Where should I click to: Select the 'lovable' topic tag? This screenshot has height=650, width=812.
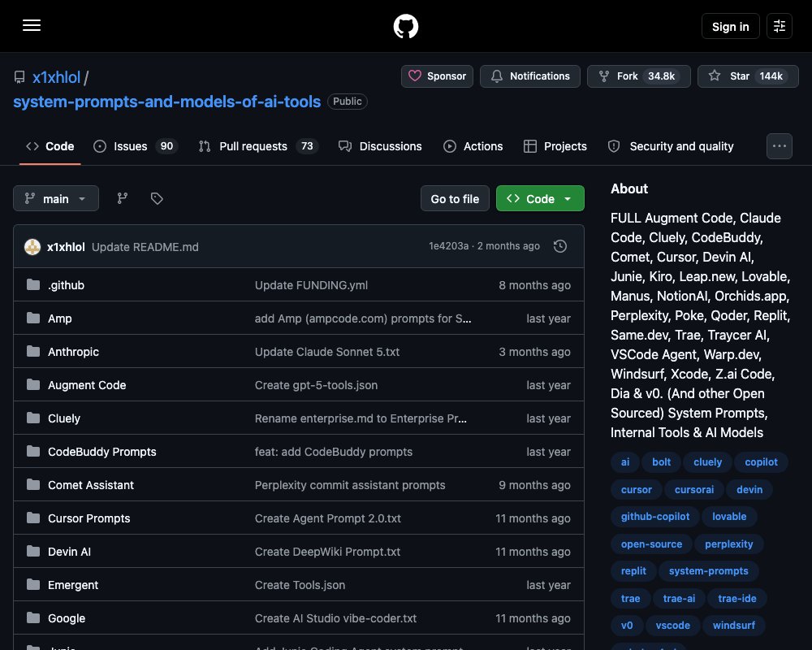(x=729, y=516)
